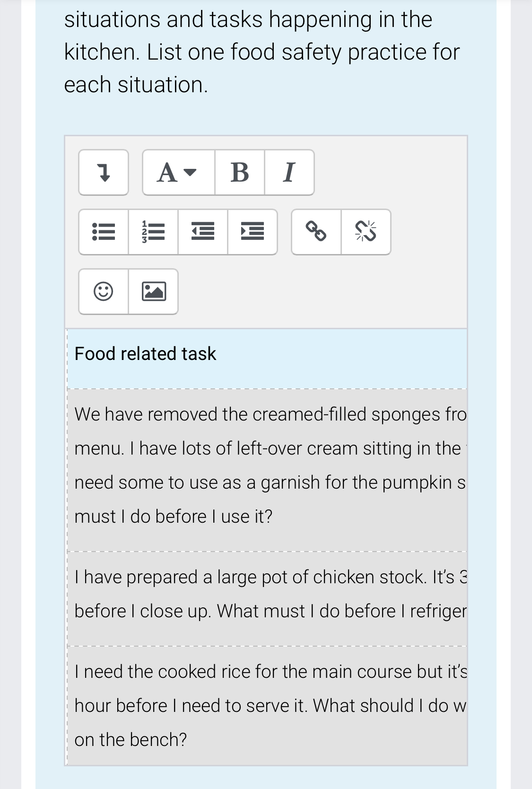Increase the text indent
This screenshot has height=789, width=532.
pyautogui.click(x=252, y=232)
